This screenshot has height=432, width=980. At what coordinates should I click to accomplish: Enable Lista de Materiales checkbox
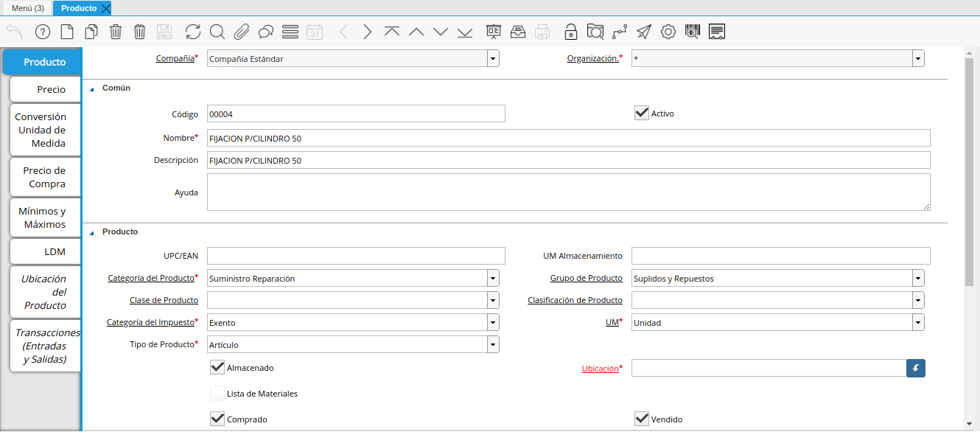pyautogui.click(x=217, y=393)
